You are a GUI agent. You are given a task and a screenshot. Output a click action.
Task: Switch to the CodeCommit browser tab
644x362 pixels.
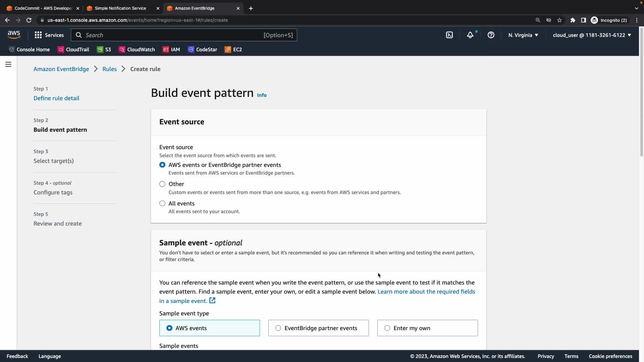[43, 8]
